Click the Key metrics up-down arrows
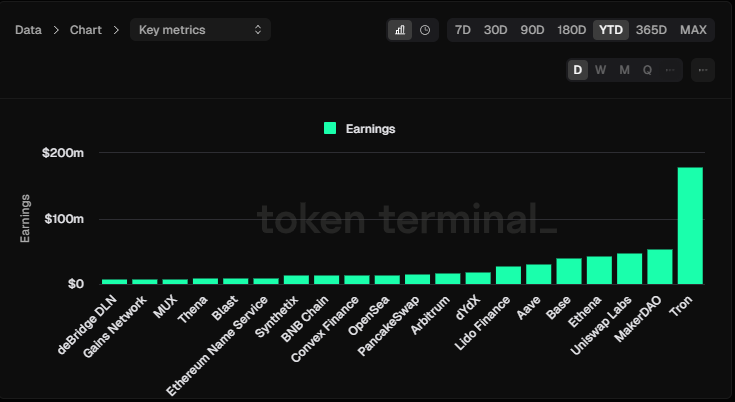 coord(258,30)
